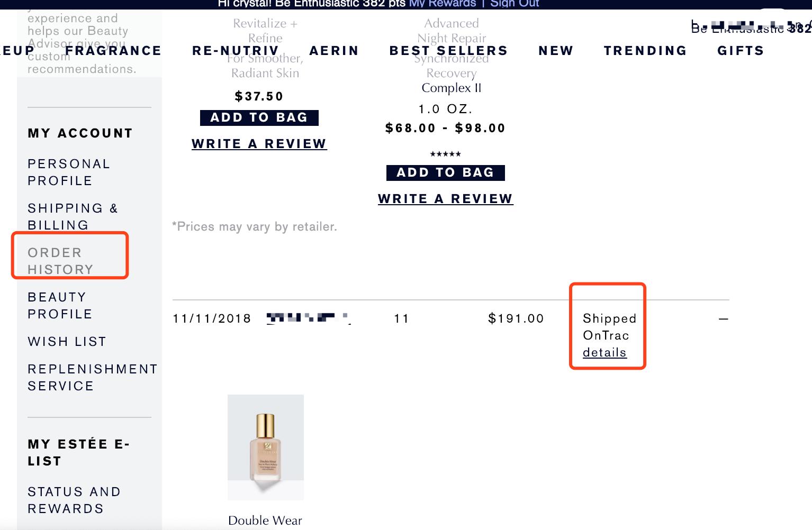The width and height of the screenshot is (812, 530).
Task: Open the Gifts navigation item
Action: [741, 51]
